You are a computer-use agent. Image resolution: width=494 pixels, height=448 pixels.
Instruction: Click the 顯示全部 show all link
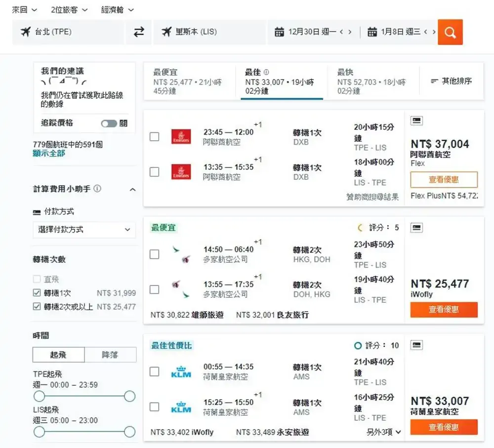point(49,154)
